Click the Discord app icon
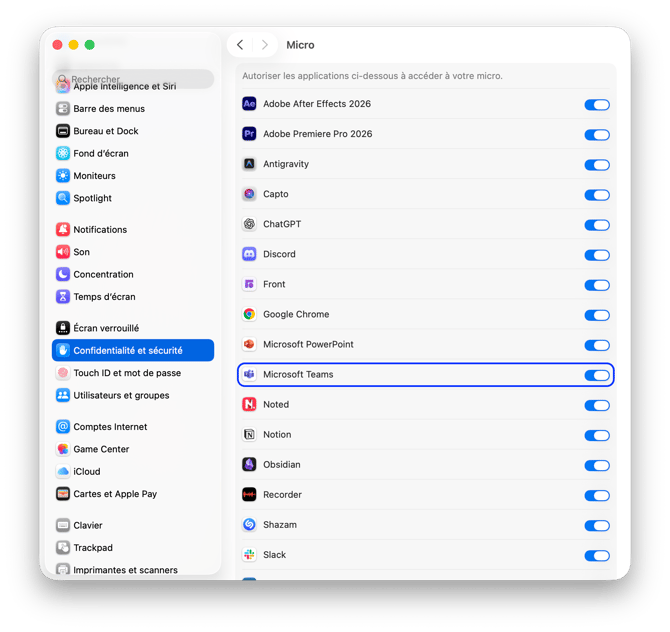The height and width of the screenshot is (632, 670). 250,254
